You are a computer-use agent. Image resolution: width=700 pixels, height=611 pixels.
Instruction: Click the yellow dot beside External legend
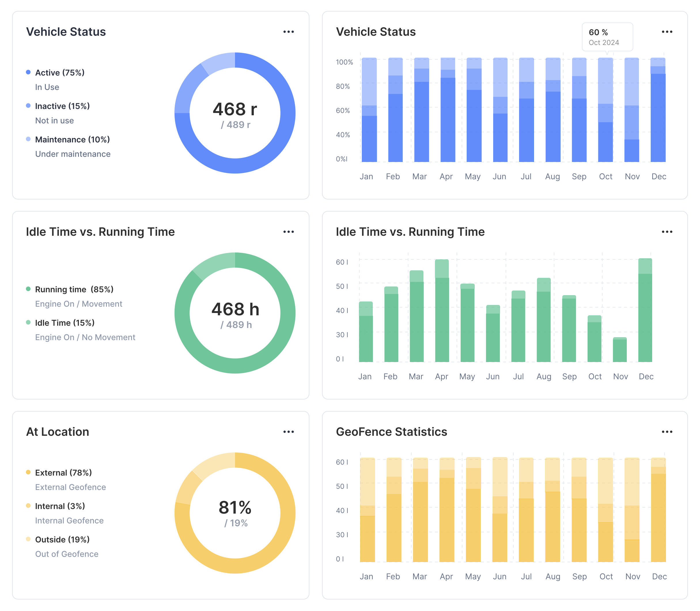(28, 472)
